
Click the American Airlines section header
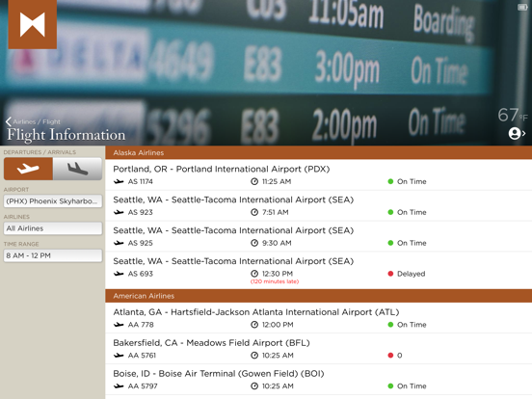tap(319, 296)
